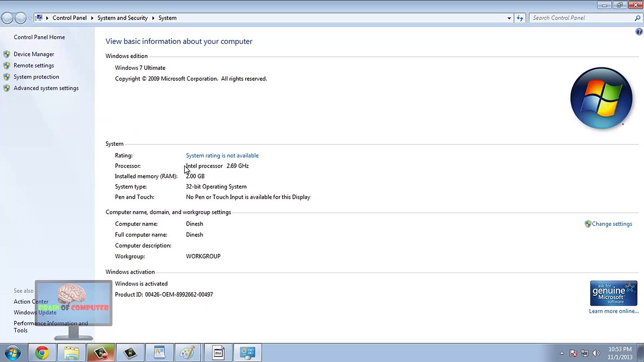Click the Show desktop button
This screenshot has height=362, width=644.
coord(640,353)
